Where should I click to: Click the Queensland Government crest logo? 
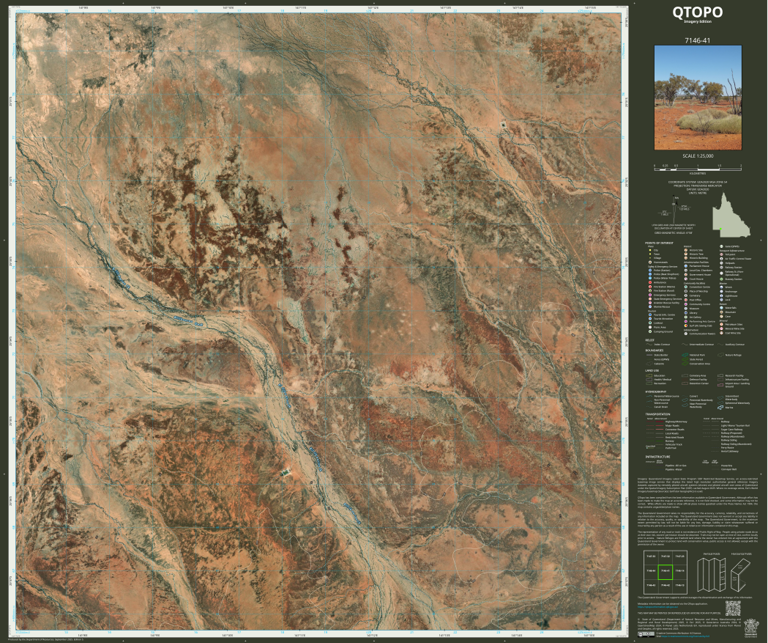[x=751, y=628]
